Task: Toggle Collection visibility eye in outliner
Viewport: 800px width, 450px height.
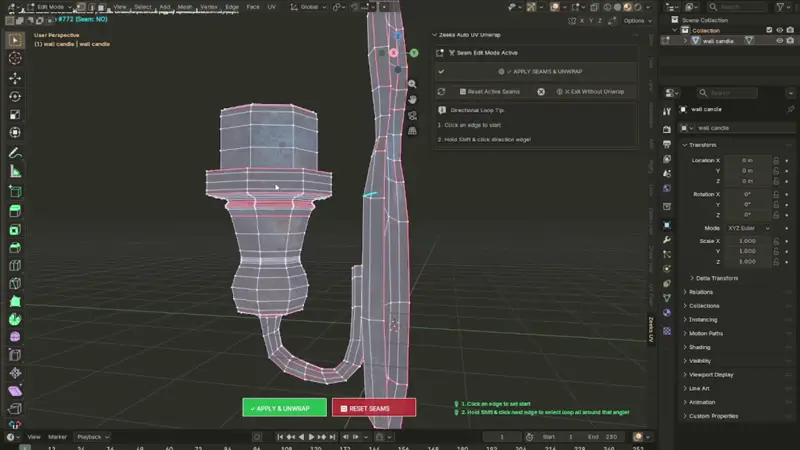Action: [x=780, y=31]
